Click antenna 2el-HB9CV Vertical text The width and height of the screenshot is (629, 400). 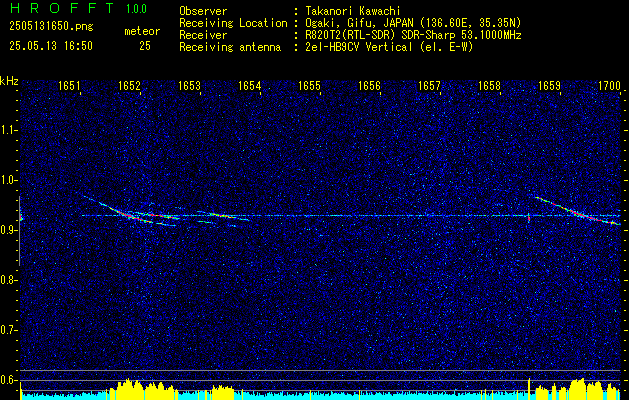(x=389, y=47)
